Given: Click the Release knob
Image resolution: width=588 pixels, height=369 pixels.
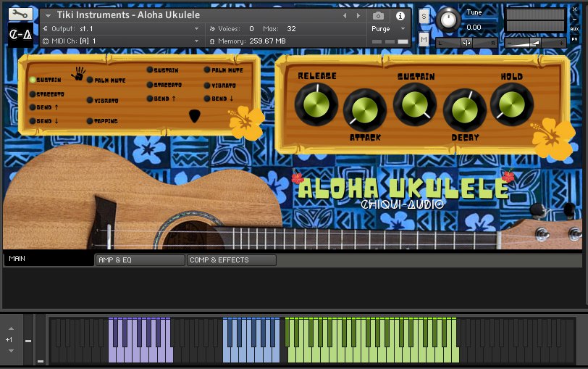Looking at the screenshot, I should pos(316,104).
